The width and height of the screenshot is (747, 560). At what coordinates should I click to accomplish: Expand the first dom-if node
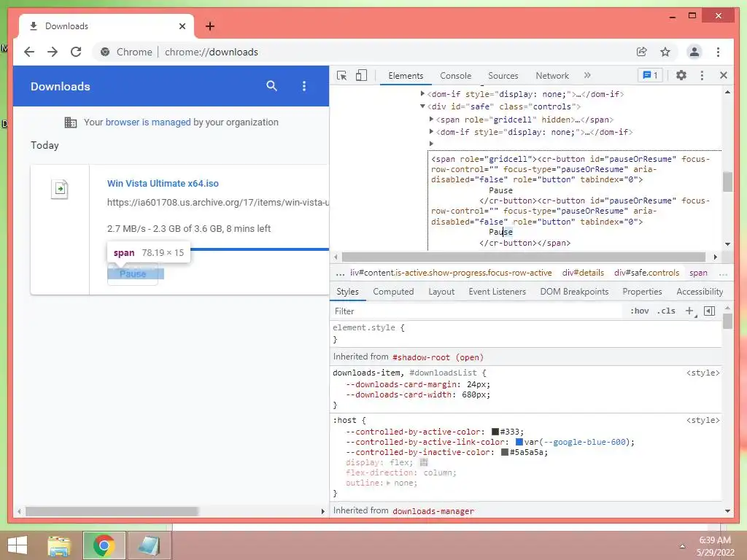[422, 94]
